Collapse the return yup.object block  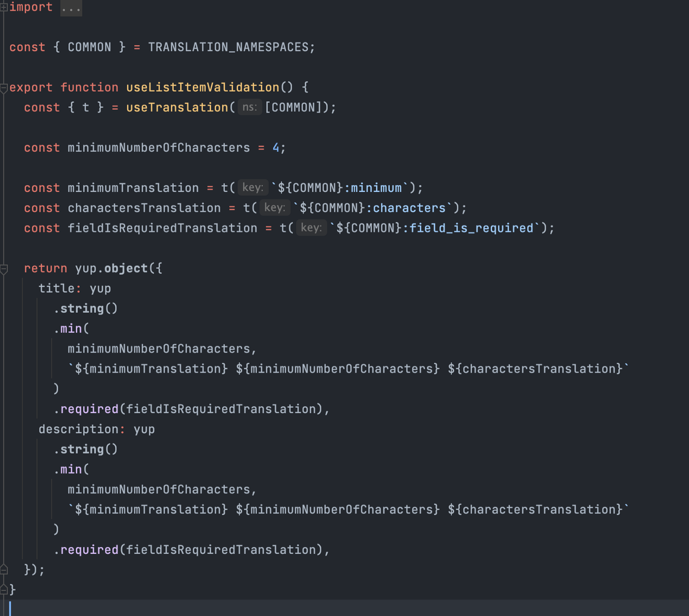tap(4, 268)
